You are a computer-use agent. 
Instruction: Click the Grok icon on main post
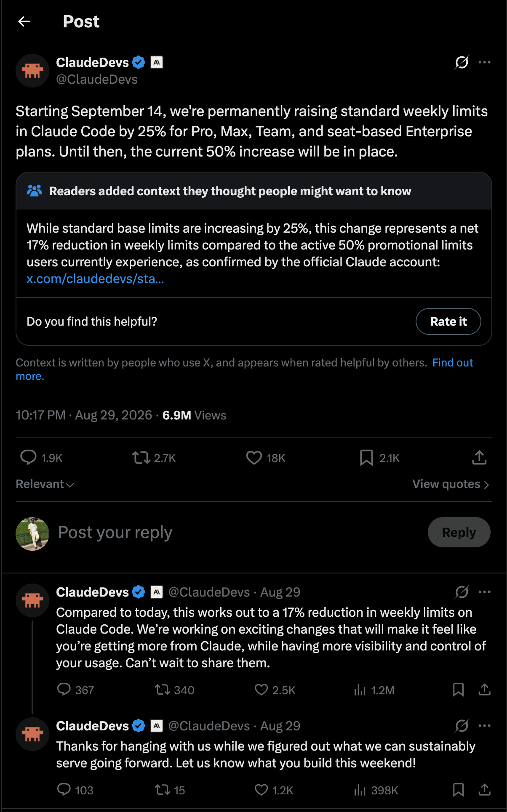(462, 62)
